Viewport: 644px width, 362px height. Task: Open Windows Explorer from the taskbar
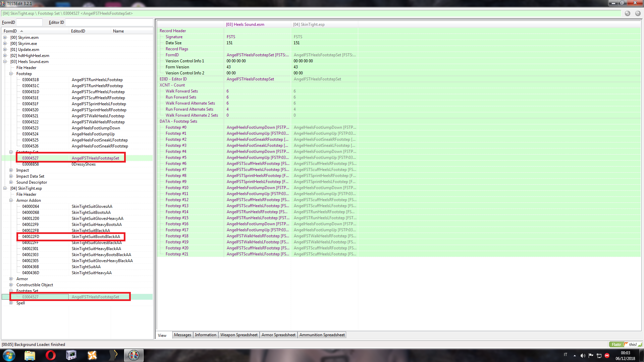point(30,355)
